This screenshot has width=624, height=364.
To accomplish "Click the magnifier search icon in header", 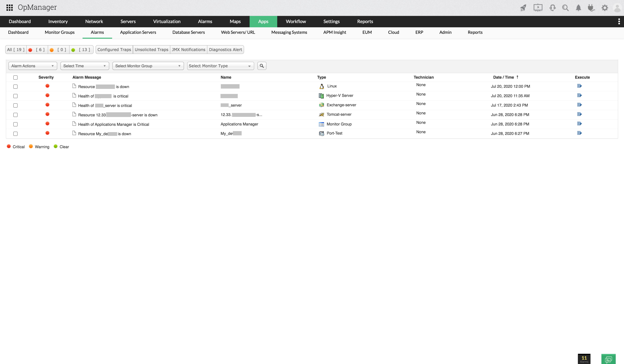I will [x=565, y=8].
